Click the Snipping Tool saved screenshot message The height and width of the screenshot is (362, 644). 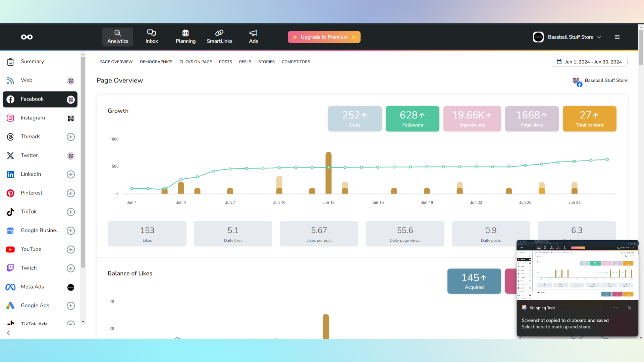point(565,324)
